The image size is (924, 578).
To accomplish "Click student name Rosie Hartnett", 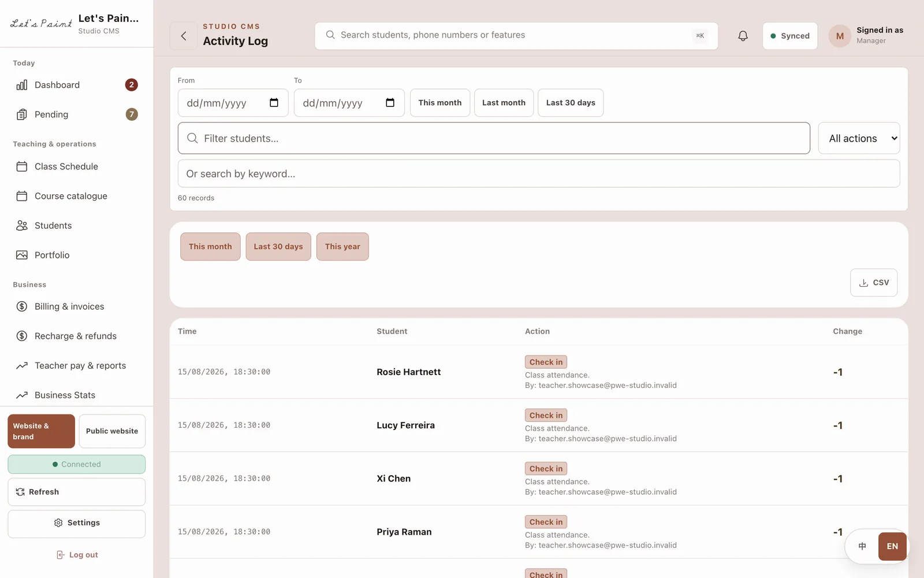I will 408,372.
